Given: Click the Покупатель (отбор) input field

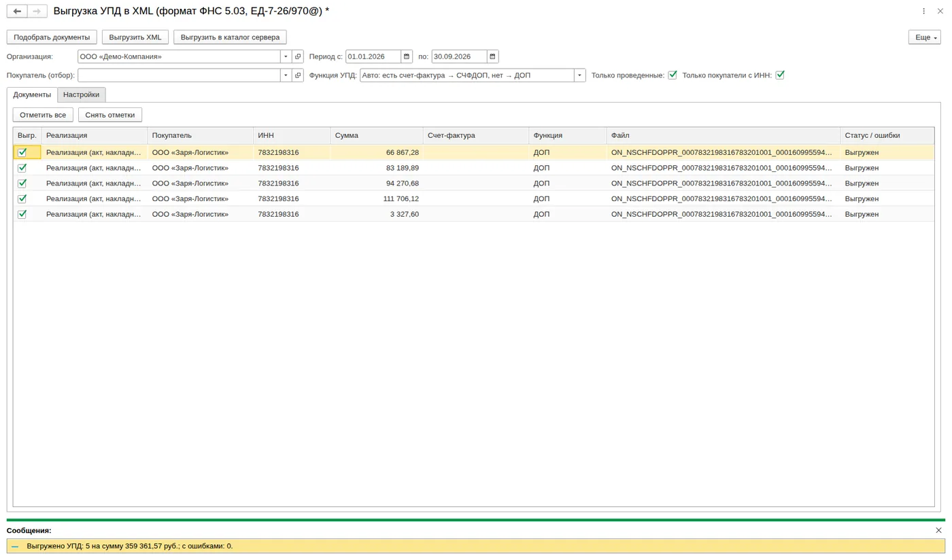Looking at the screenshot, I should (179, 75).
